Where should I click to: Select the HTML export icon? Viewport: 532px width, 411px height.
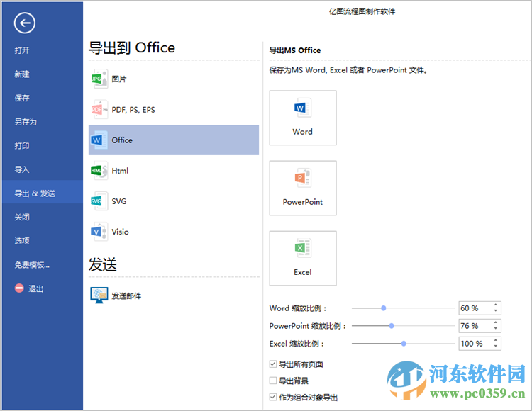pos(99,171)
